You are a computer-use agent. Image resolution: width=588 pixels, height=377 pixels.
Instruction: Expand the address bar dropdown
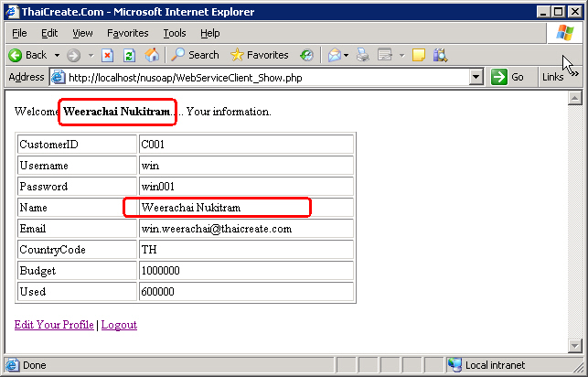coord(476,78)
